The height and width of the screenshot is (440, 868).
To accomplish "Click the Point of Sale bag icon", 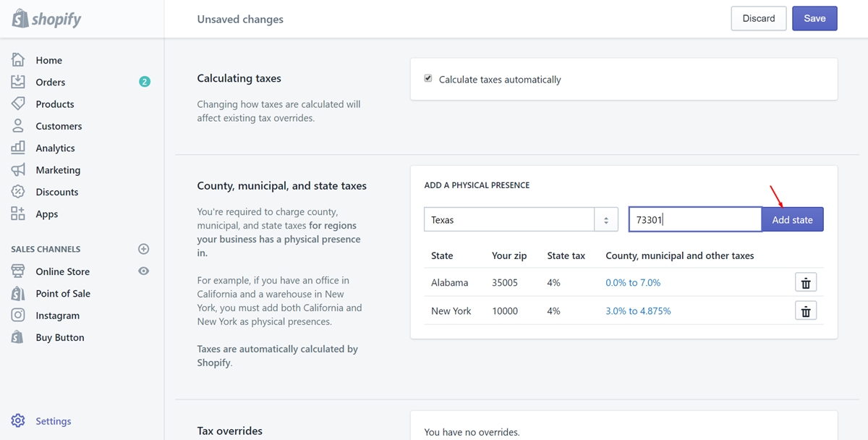I will [18, 293].
